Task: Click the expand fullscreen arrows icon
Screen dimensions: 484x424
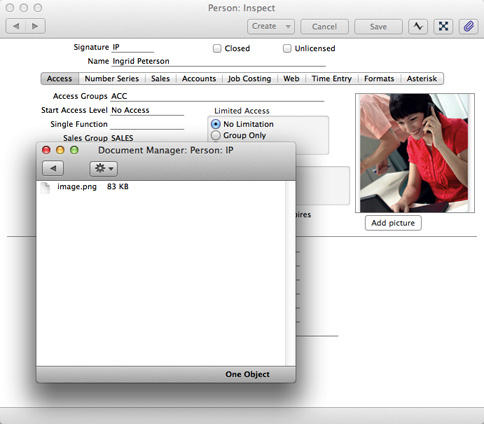Action: click(443, 26)
